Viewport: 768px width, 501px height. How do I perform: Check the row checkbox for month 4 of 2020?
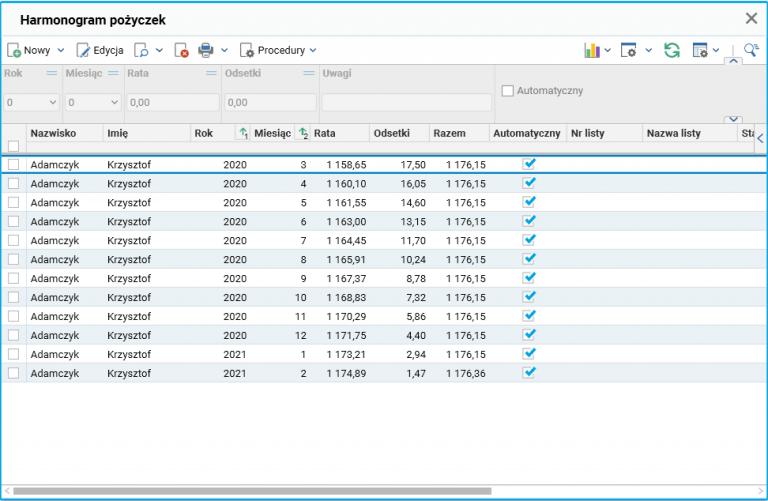point(14,184)
